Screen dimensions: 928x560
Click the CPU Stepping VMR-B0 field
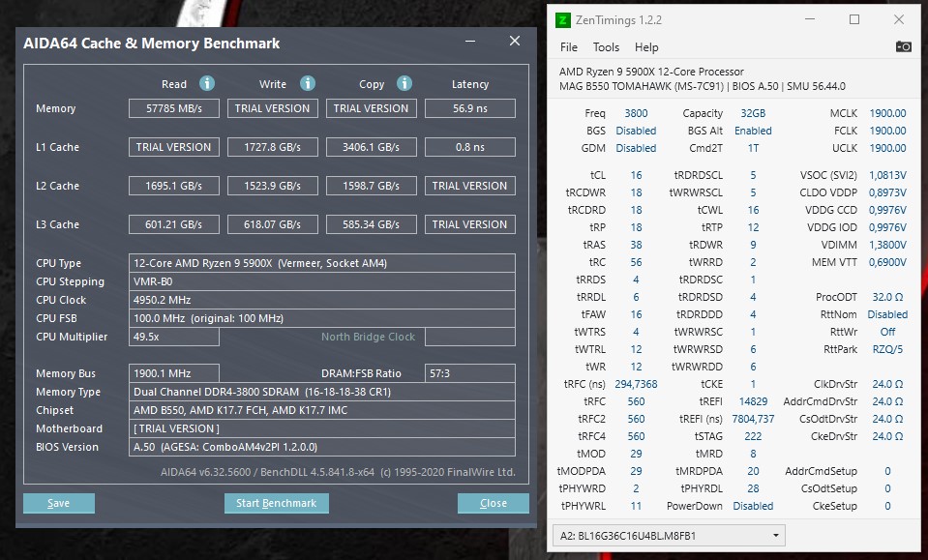[x=322, y=281]
